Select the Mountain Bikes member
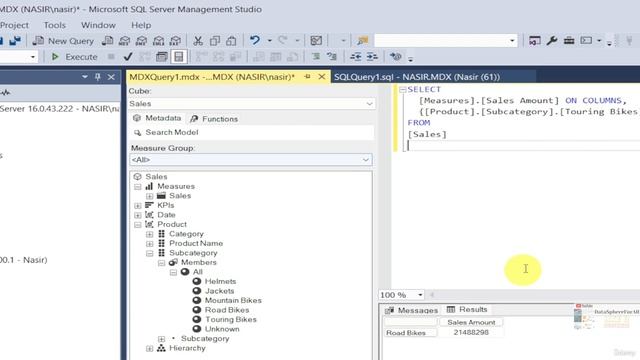Screen dimensions: 640x360 (233, 300)
